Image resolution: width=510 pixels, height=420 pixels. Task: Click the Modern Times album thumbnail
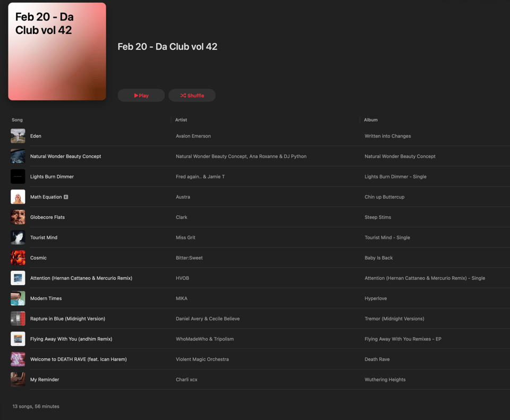18,298
